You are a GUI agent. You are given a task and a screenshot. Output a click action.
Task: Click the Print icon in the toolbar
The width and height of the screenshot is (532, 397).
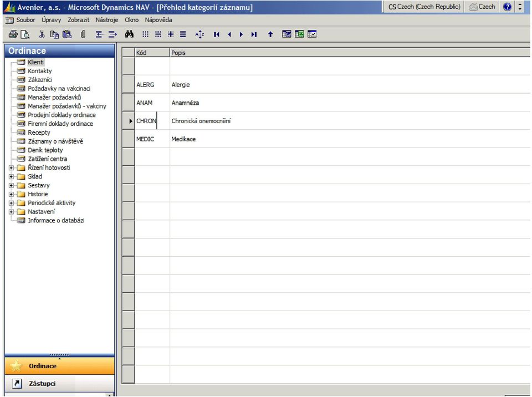click(x=13, y=34)
